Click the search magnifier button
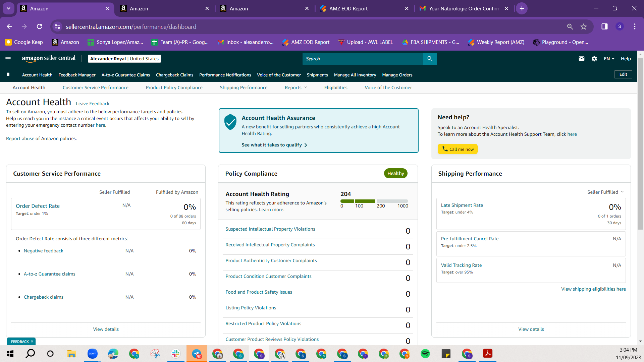The width and height of the screenshot is (644, 362). tap(430, 59)
